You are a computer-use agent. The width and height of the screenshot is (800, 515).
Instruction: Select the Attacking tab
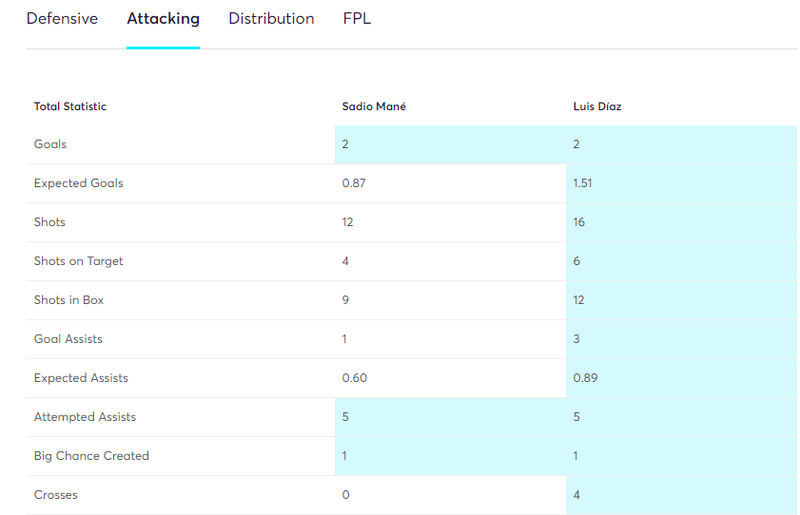pyautogui.click(x=163, y=18)
